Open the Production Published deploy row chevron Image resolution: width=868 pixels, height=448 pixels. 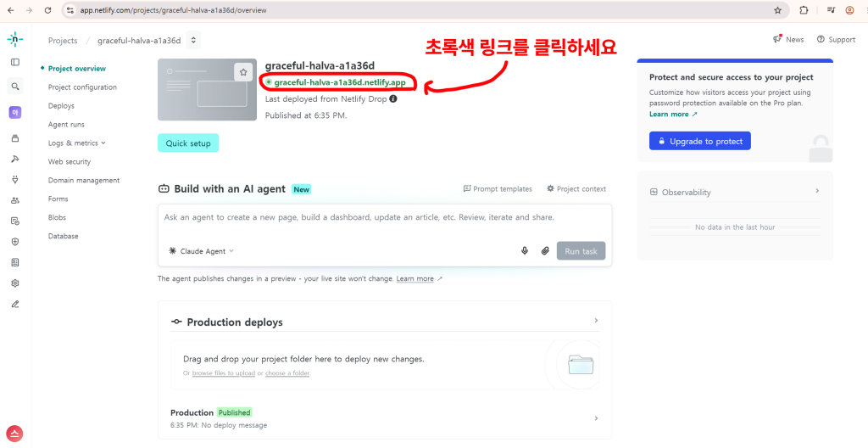pos(596,418)
